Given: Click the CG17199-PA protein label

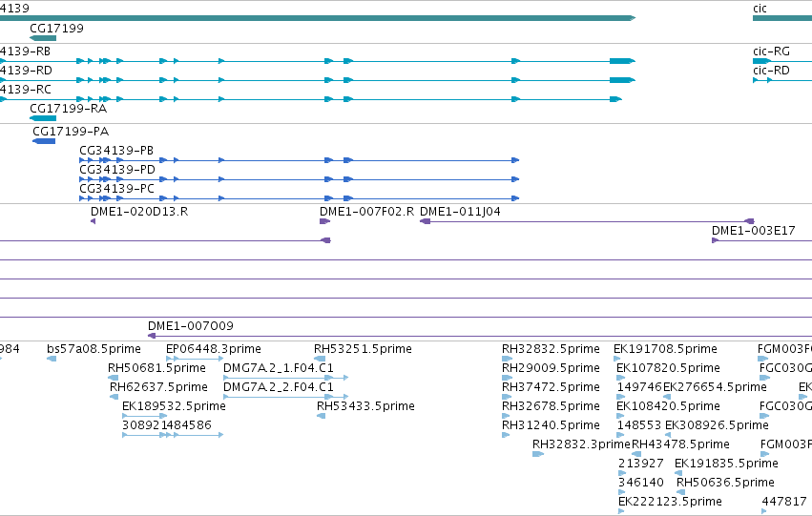Looking at the screenshot, I should click(71, 131).
